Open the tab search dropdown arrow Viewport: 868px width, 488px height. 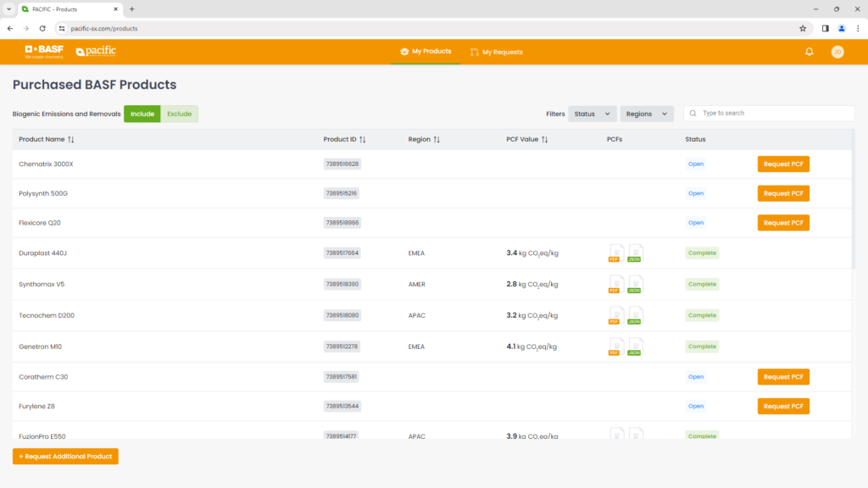tap(8, 8)
